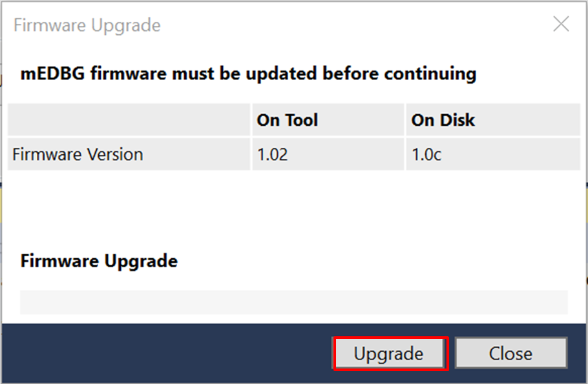Click the Close button to dismiss dialog
Screen dimensions: 588x384
[x=511, y=353]
